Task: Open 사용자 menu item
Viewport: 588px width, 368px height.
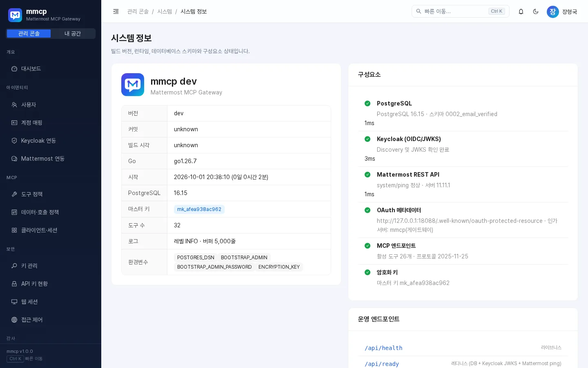Action: (51, 105)
